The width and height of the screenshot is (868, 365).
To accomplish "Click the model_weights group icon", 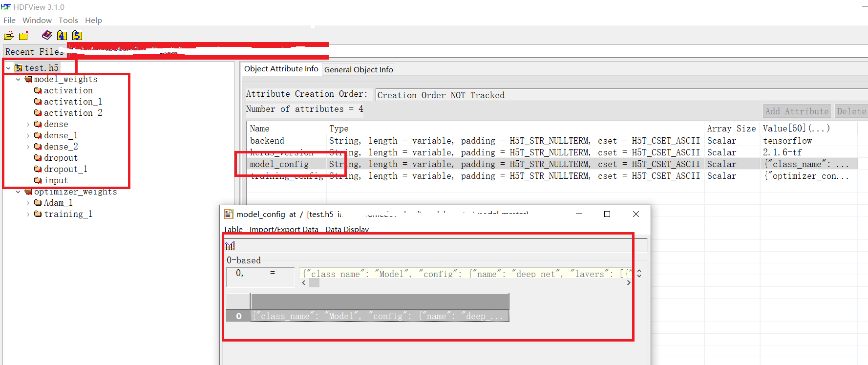I will [x=28, y=79].
